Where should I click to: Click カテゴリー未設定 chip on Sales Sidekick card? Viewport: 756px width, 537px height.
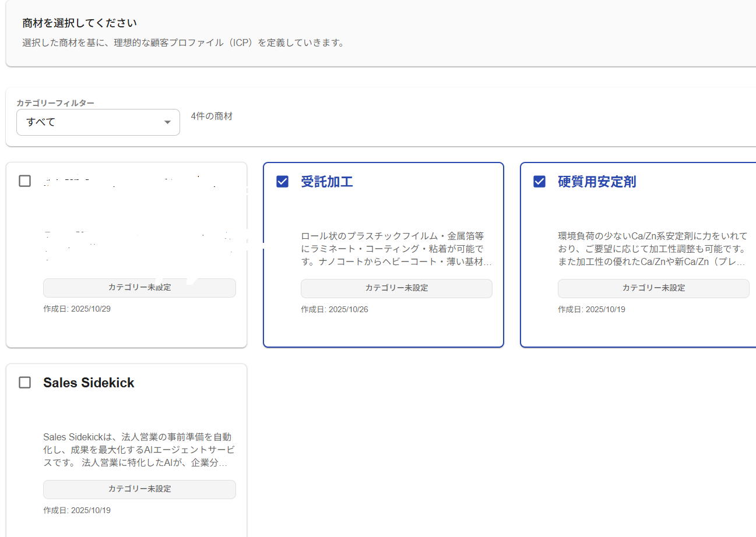tap(139, 489)
